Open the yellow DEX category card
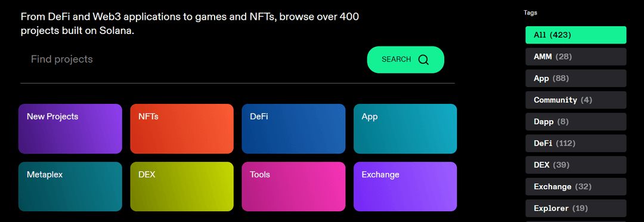The width and height of the screenshot is (644, 222). (x=182, y=187)
